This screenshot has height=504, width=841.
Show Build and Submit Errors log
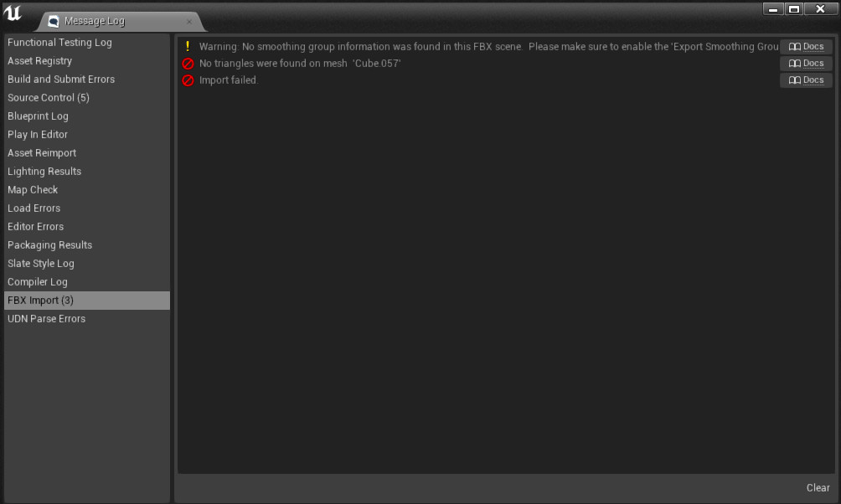click(x=87, y=80)
